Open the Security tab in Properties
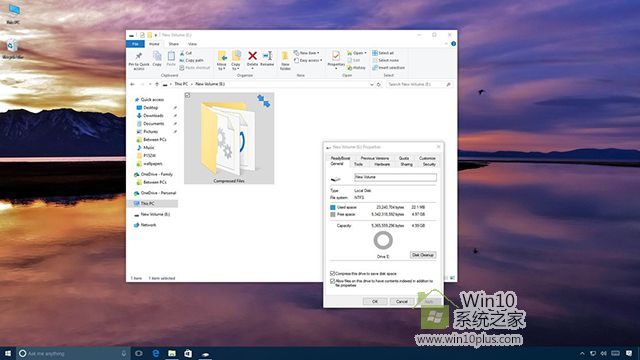 point(429,164)
